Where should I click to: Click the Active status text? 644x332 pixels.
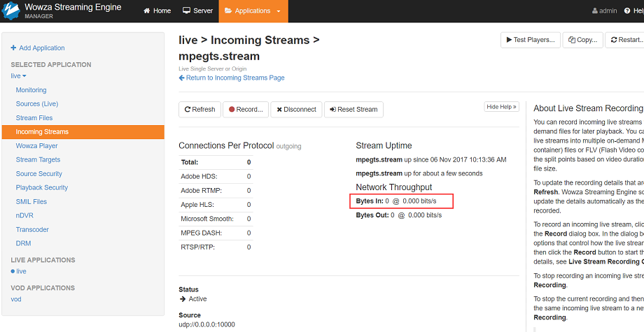coord(197,299)
